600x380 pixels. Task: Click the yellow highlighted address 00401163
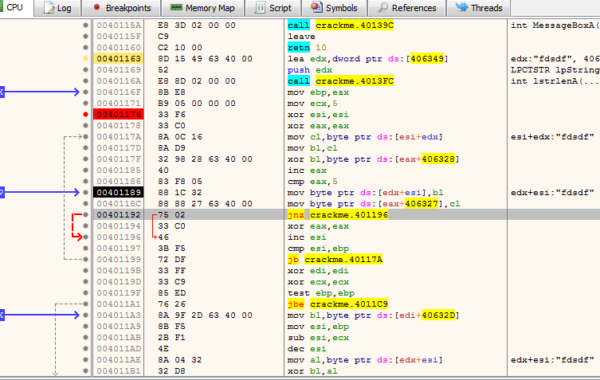[119, 59]
